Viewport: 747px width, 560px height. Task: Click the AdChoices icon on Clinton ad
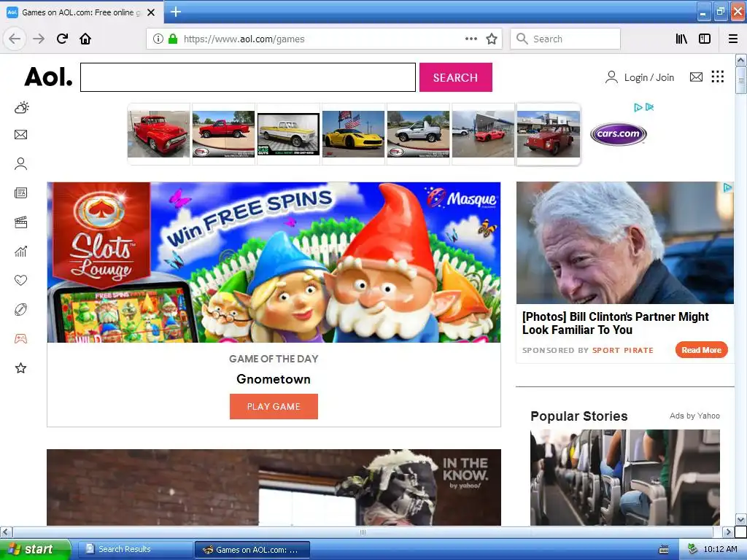(727, 187)
